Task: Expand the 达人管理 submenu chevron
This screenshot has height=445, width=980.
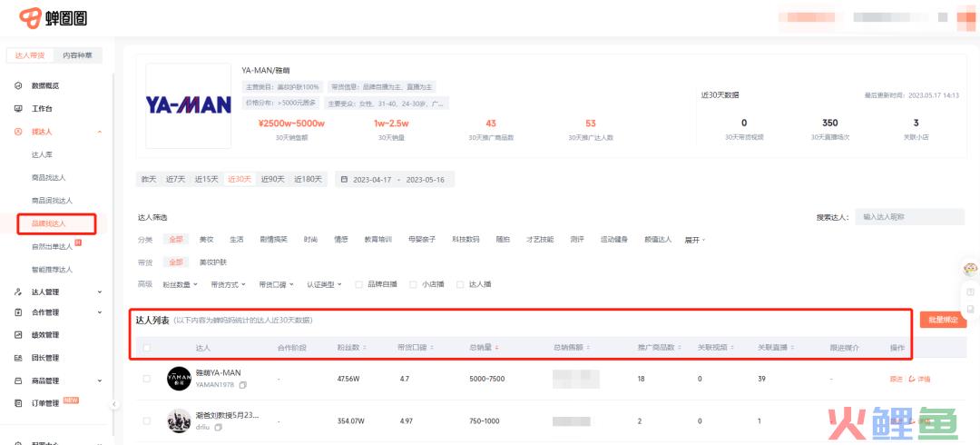Action: point(100,292)
